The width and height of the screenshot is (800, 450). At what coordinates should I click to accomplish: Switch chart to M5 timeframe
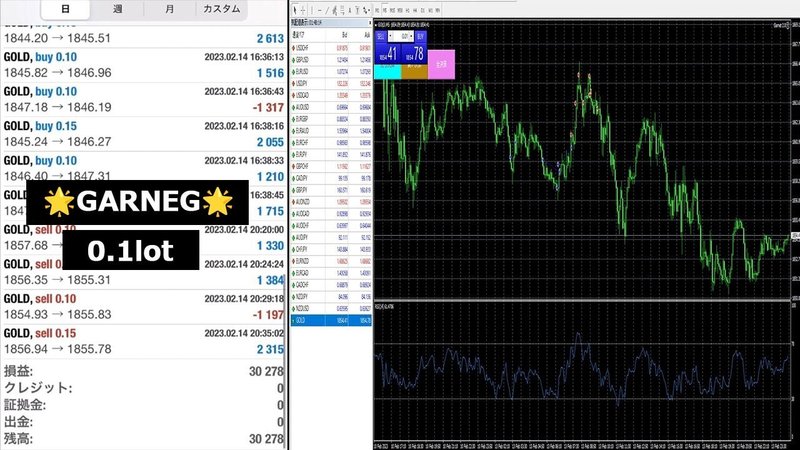tap(385, 10)
